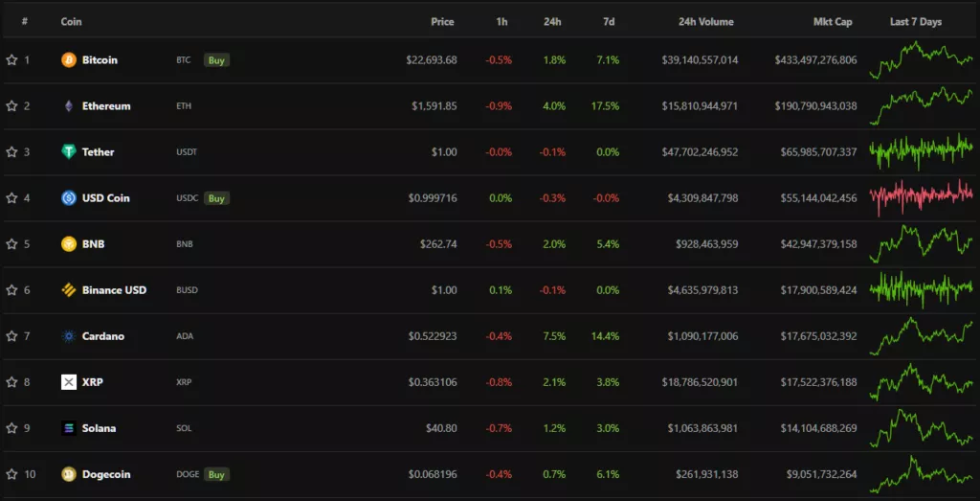The height and width of the screenshot is (501, 980).
Task: Click the Solana logo icon
Action: point(69,428)
